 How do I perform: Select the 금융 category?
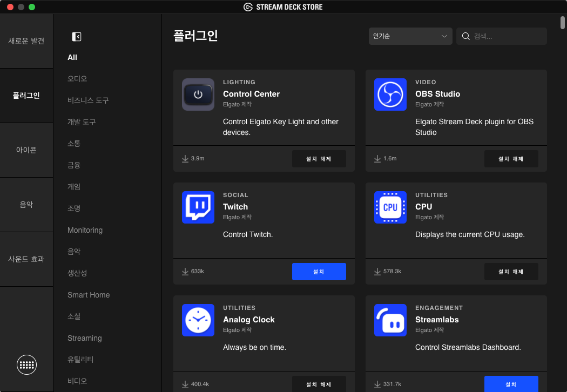(74, 165)
